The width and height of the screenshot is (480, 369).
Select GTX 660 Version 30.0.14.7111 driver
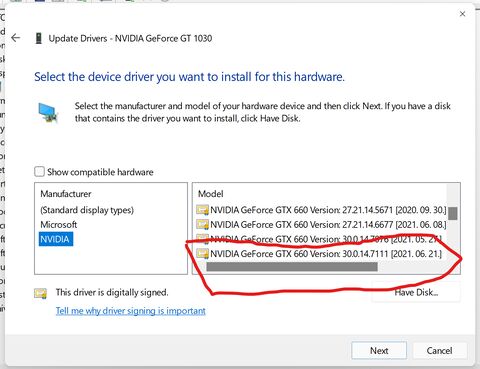click(x=319, y=254)
